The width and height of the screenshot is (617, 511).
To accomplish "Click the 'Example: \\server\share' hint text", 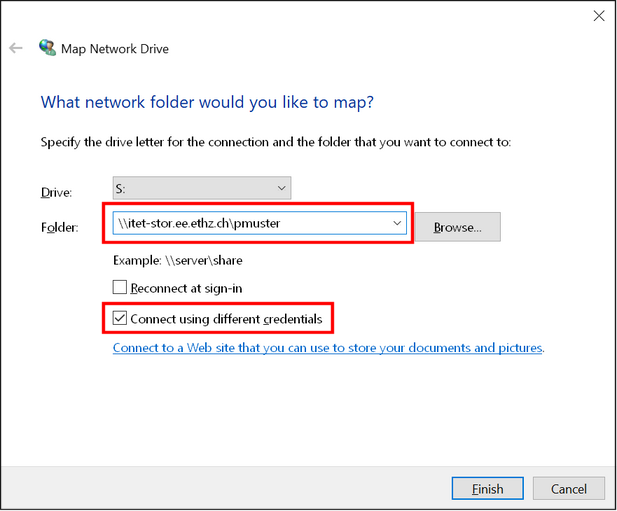I will coord(178,260).
